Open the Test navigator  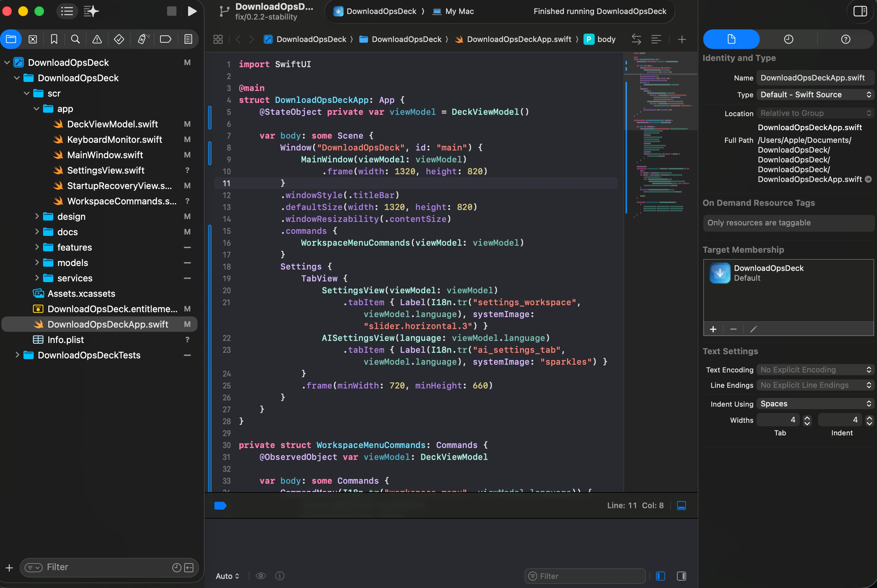[x=119, y=39]
